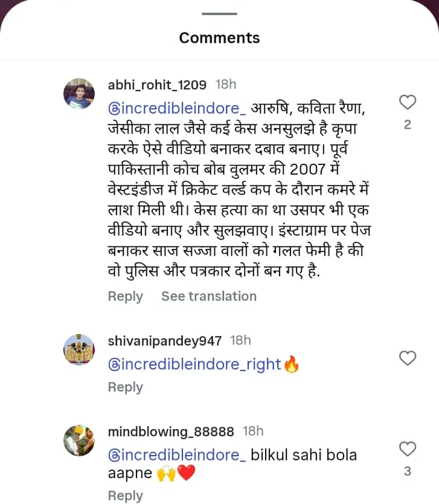View the 3 likes count on mindblowing_88888's comment
439x504 pixels.
pos(408,471)
